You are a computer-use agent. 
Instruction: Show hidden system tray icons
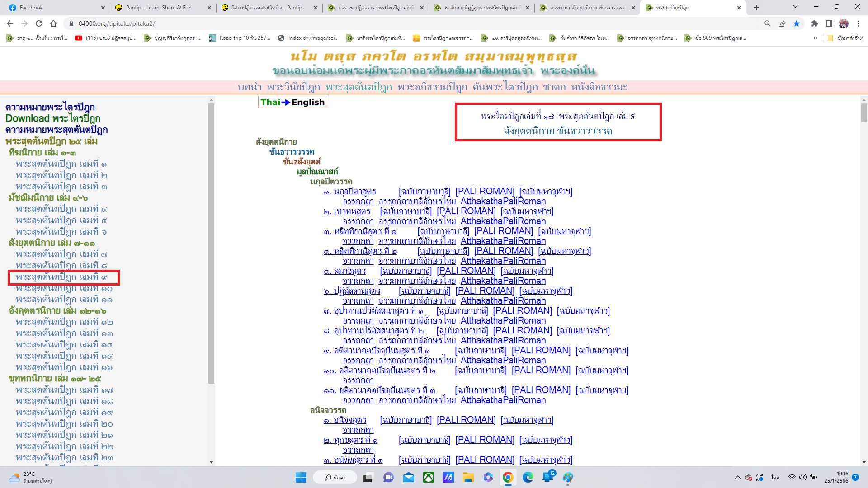pyautogui.click(x=737, y=477)
